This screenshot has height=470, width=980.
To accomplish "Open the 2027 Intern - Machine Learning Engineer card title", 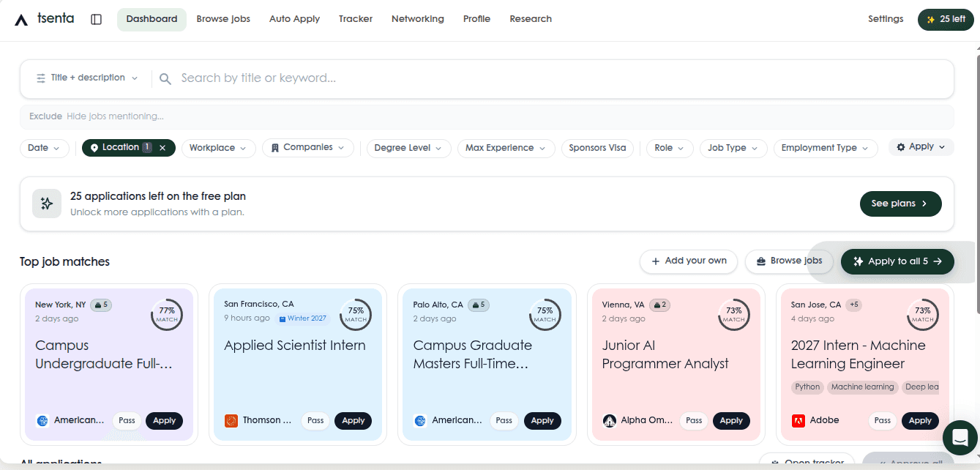I will coord(859,354).
